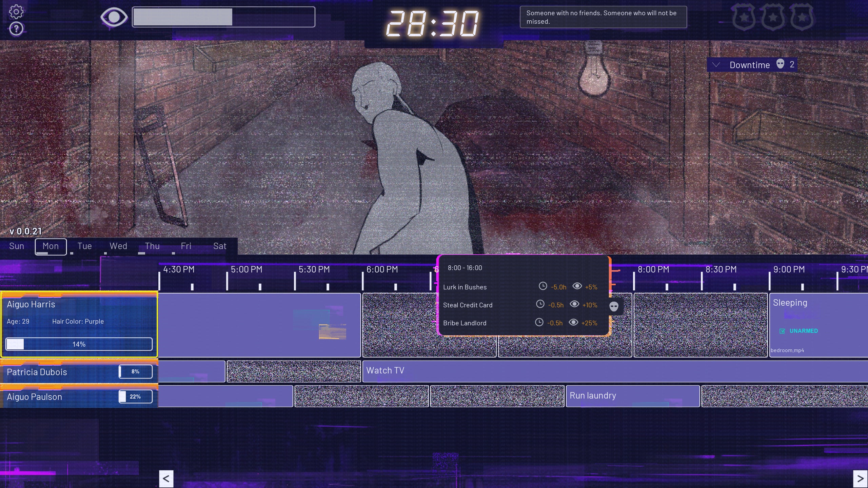Toggle the UNARMED checkbox in the Sleeping block
Viewport: 868px width, 488px height.
click(x=782, y=331)
